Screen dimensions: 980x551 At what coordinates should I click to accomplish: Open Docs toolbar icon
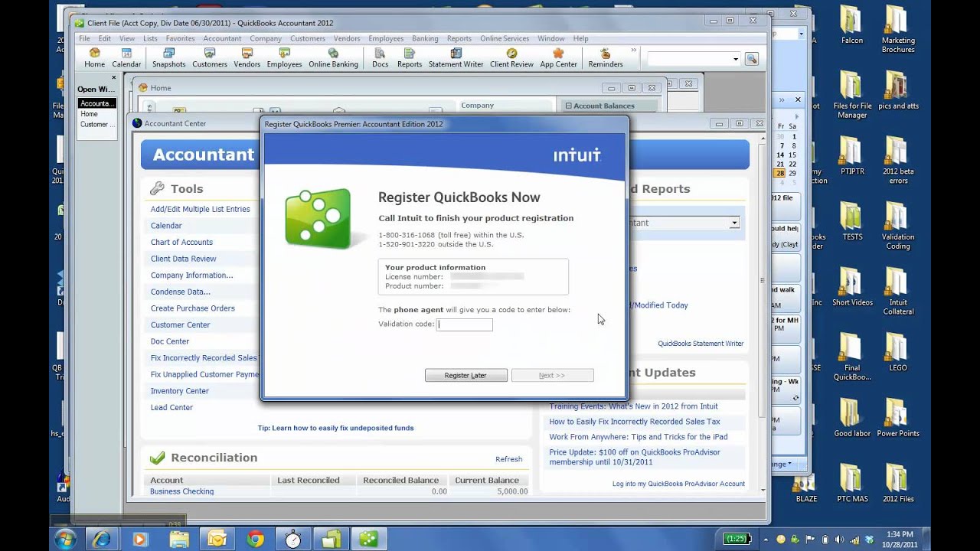click(x=380, y=58)
